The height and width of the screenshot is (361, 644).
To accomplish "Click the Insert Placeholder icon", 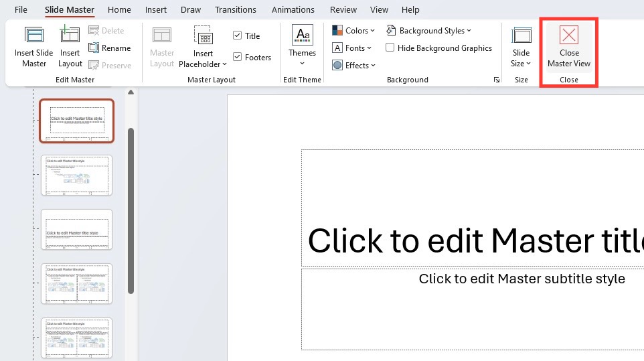I will coord(203,35).
